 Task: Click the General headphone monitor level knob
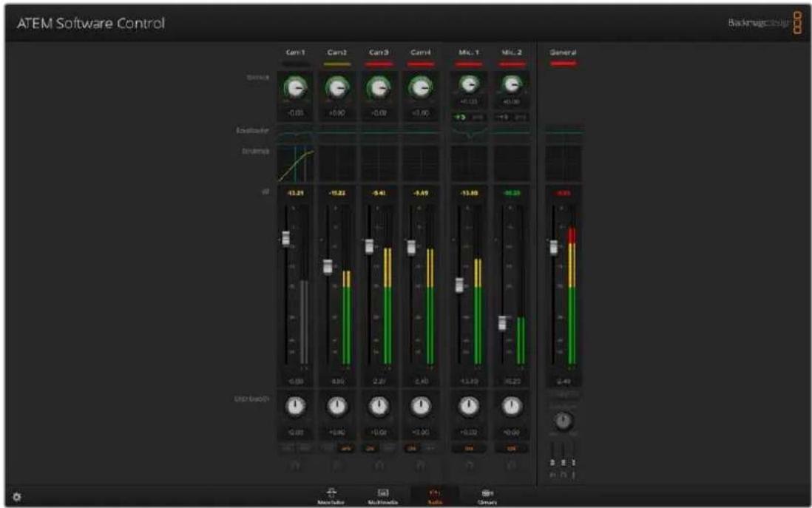click(564, 421)
